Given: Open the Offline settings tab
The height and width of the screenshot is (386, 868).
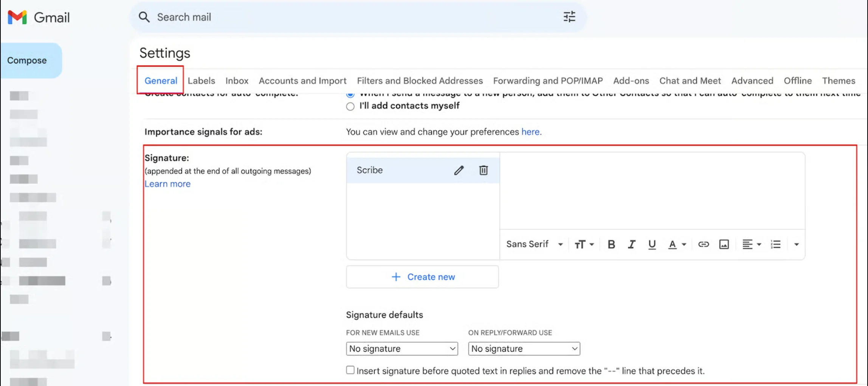Looking at the screenshot, I should point(798,81).
